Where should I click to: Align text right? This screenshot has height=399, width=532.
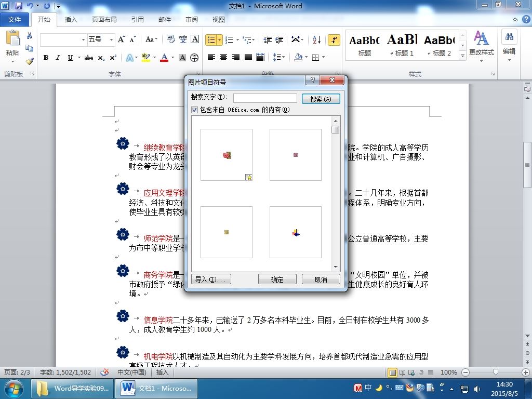tap(235, 57)
